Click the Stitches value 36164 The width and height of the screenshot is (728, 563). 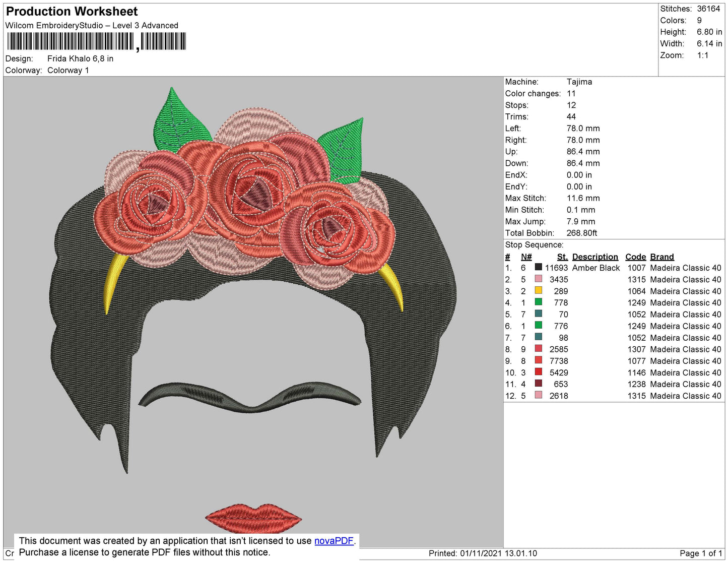(708, 9)
